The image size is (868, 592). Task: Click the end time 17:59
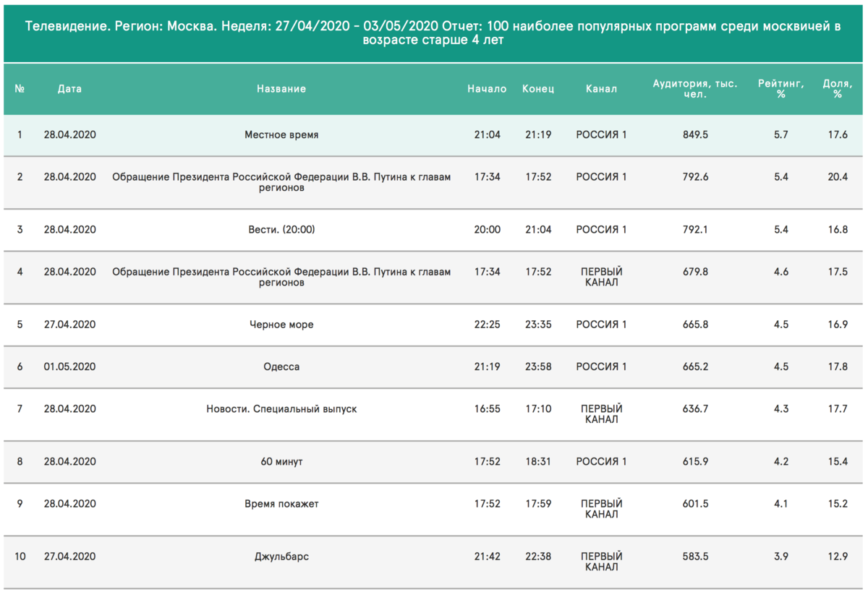point(538,504)
